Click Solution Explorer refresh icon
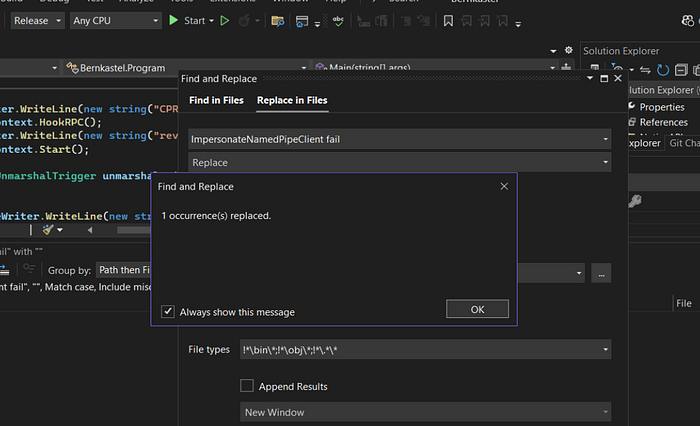The height and width of the screenshot is (426, 700). 663,70
